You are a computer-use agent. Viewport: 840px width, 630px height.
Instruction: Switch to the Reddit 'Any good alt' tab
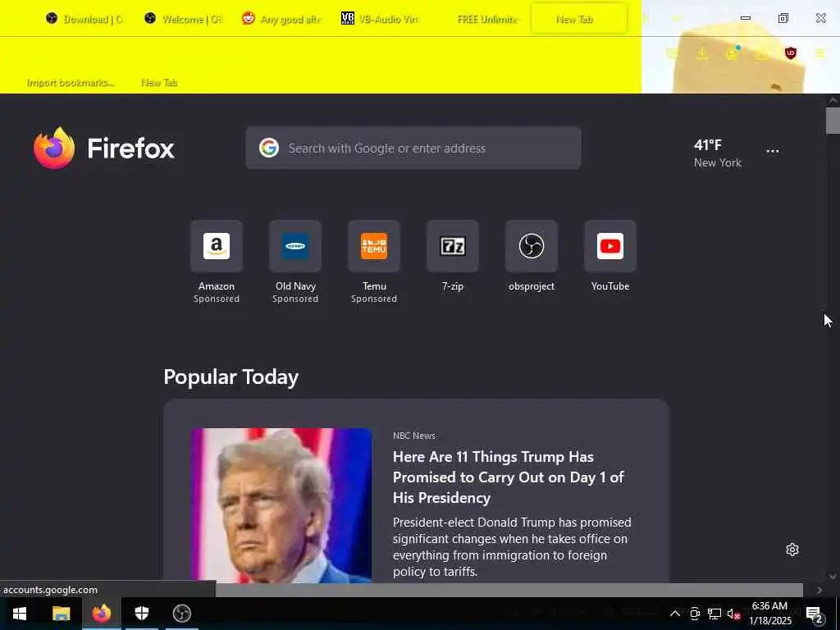coord(282,19)
